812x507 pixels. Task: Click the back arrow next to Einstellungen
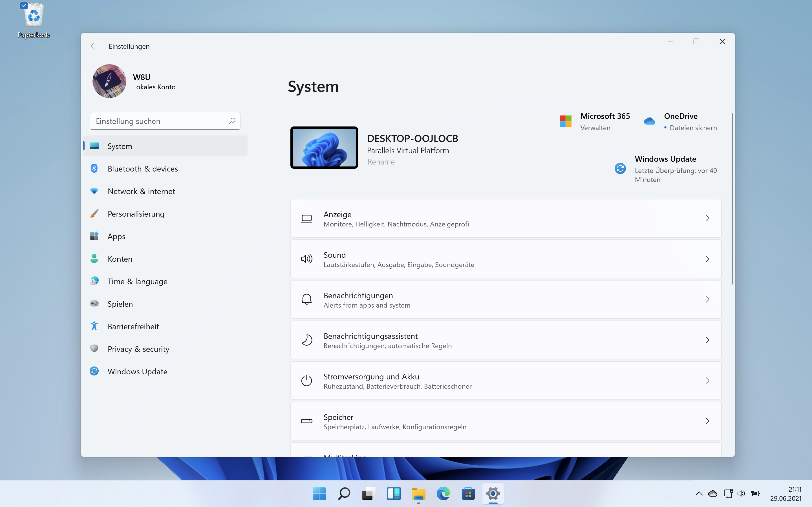click(x=94, y=46)
